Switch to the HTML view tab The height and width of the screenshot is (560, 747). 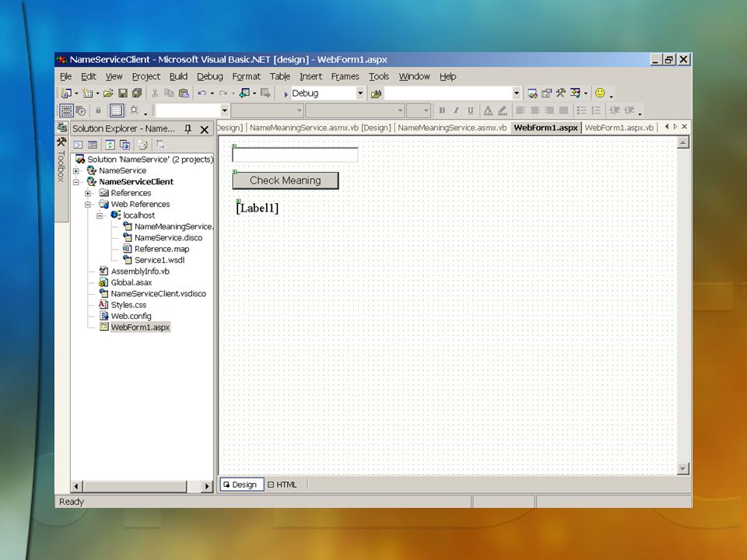(282, 485)
